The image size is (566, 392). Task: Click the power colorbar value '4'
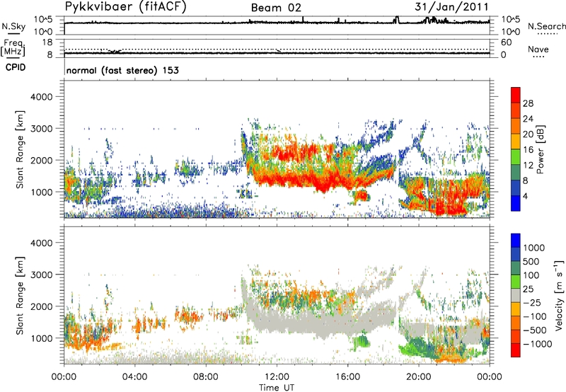(525, 196)
